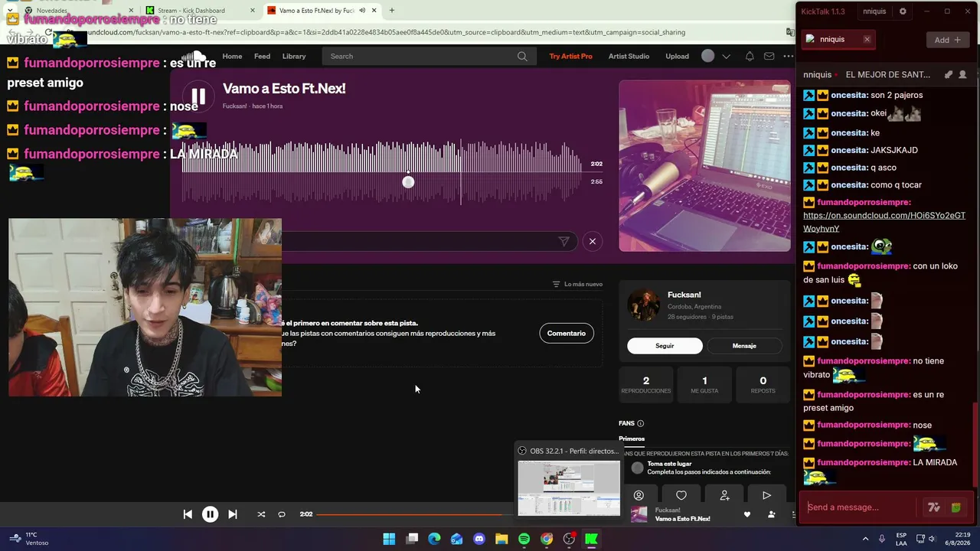
Task: Click the Mensaje button
Action: (x=744, y=346)
